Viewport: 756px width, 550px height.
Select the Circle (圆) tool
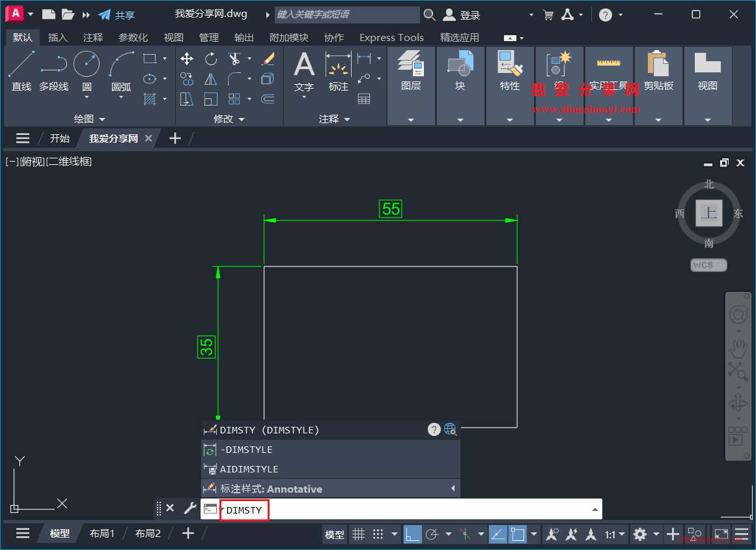click(x=87, y=65)
